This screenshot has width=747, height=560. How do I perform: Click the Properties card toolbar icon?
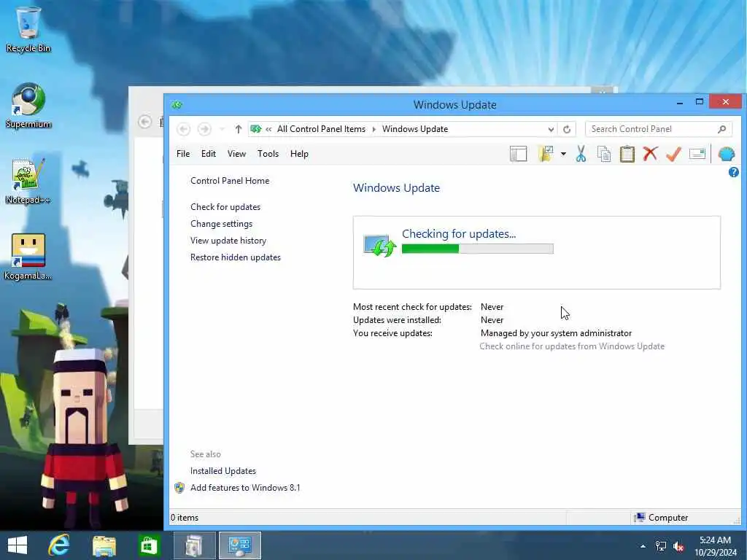tap(697, 154)
